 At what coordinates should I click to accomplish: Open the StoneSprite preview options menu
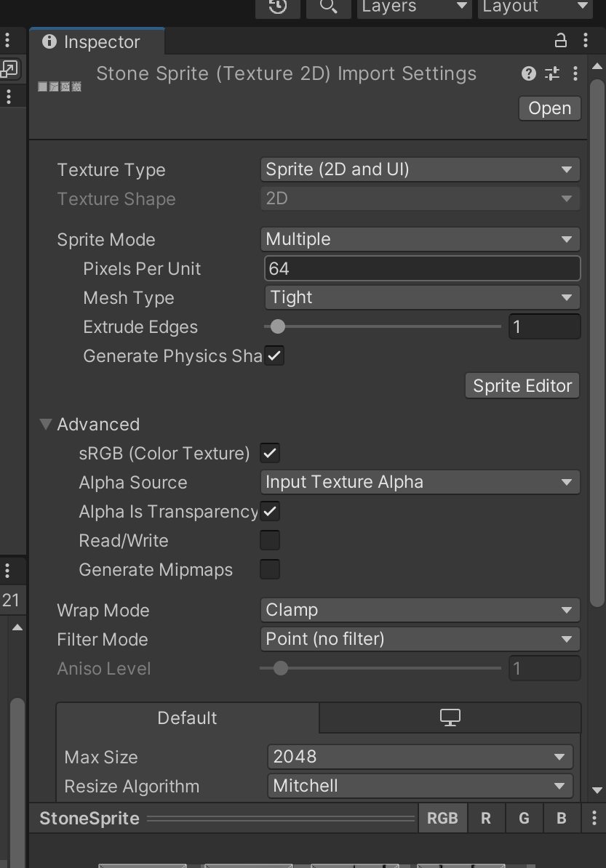pos(594,818)
